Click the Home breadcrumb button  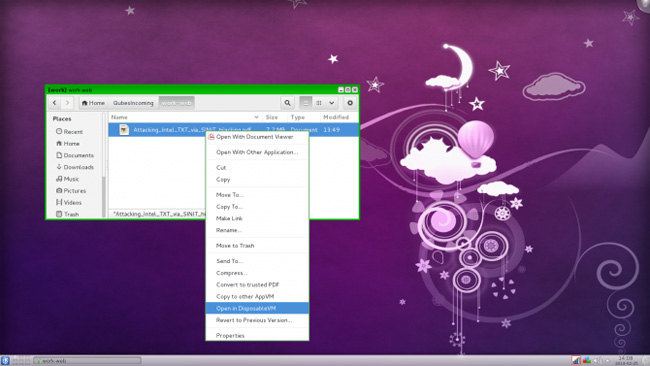[93, 103]
